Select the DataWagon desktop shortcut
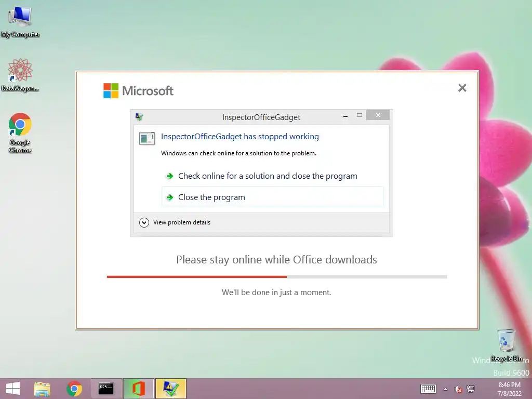The image size is (532, 399). pos(20,75)
